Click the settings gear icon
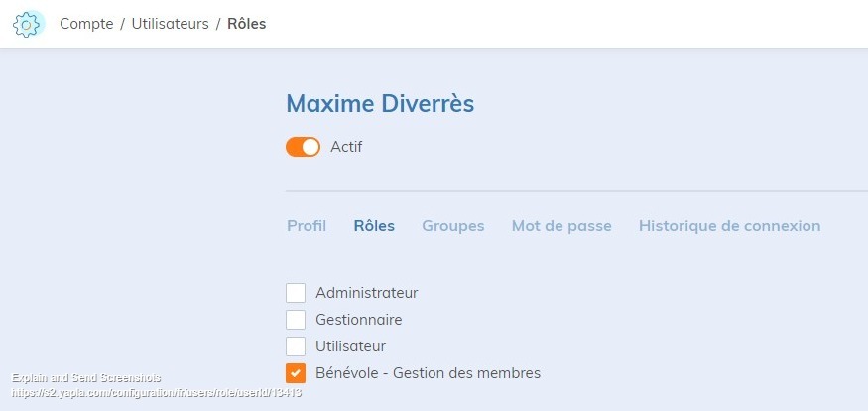Viewport: 868px width, 411px height. coord(29,24)
